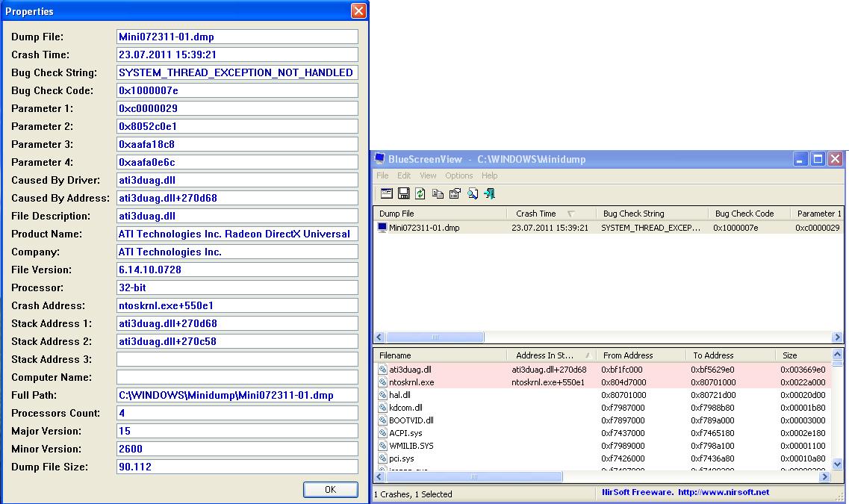The height and width of the screenshot is (504, 849).
Task: Click the Properties toolbar icon
Action: (455, 193)
